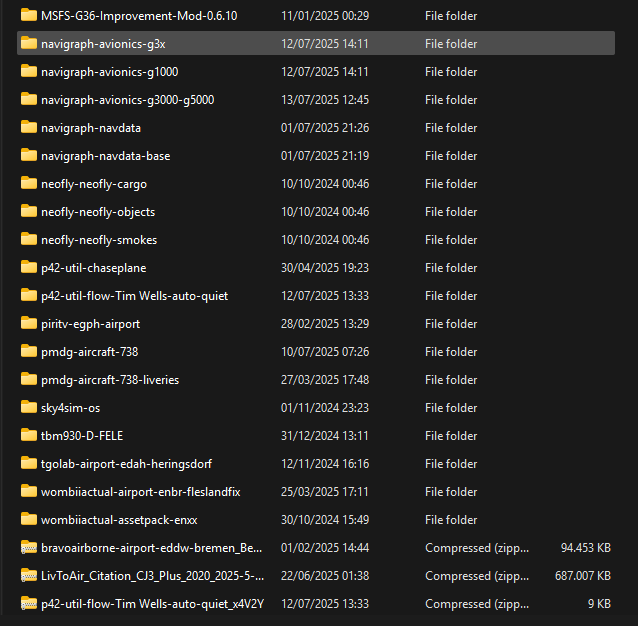Screen dimensions: 638x626
Task: Click the bravoairborne-airport-eddw-bremen zip icon
Action: pyautogui.click(x=28, y=547)
